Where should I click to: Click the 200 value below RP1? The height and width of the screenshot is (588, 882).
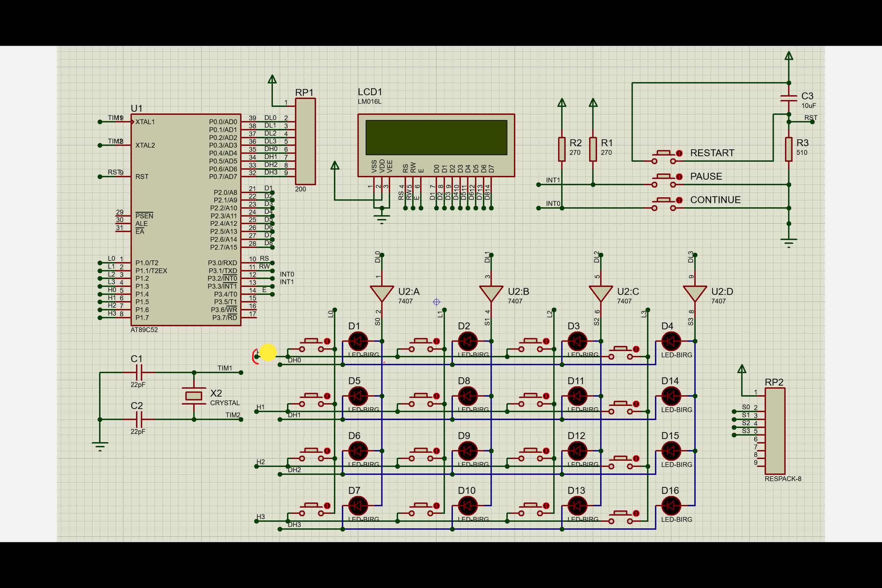click(x=300, y=189)
